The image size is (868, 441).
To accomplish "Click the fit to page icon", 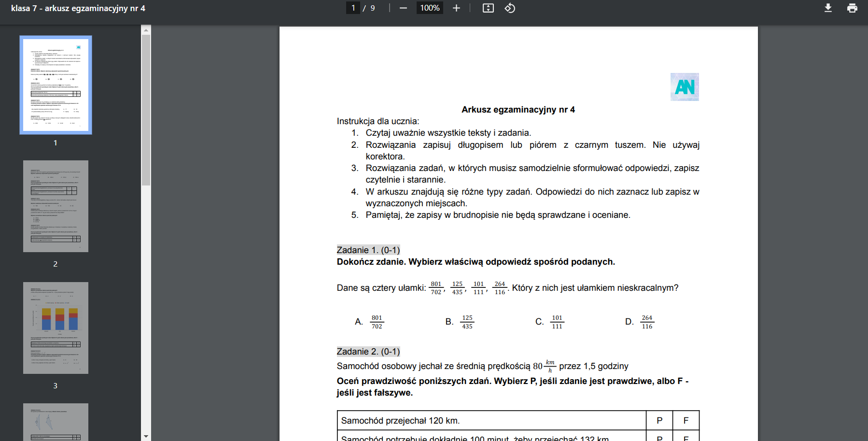I will (x=488, y=8).
